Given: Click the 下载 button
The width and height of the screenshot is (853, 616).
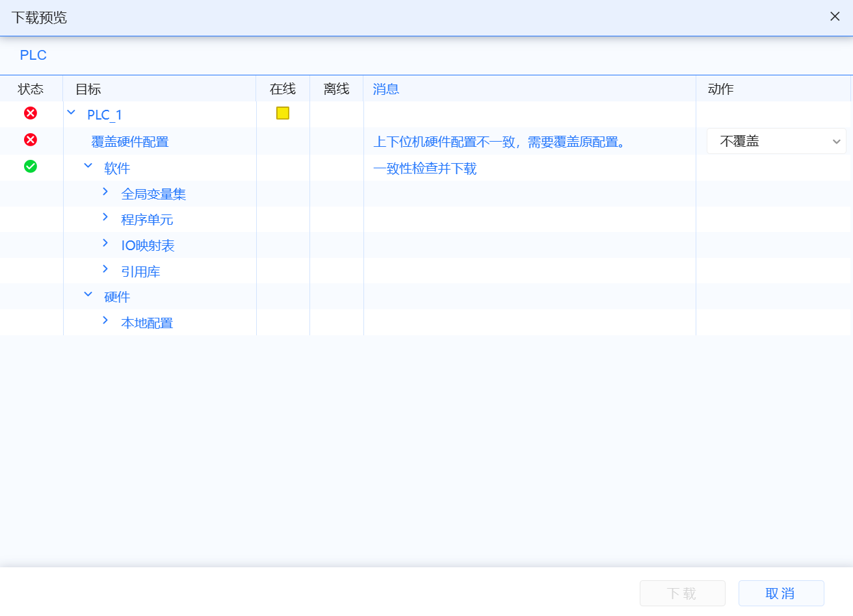Looking at the screenshot, I should [x=682, y=593].
